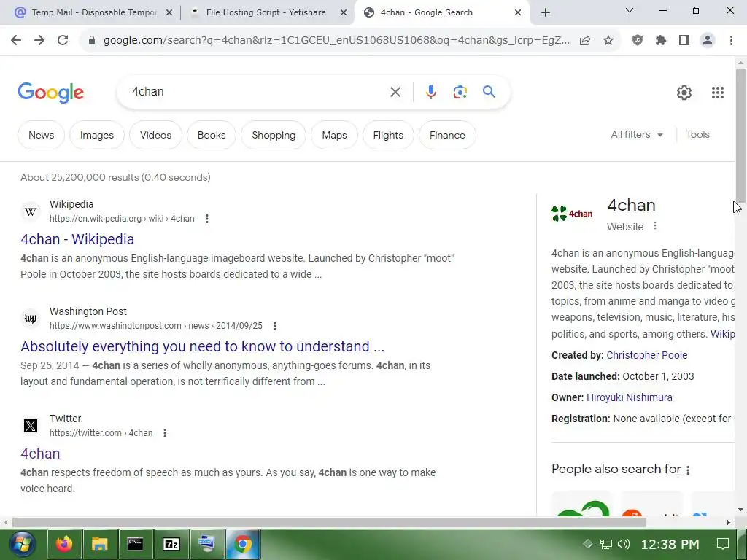
Task: Bookmark this page with the star
Action: tap(608, 41)
